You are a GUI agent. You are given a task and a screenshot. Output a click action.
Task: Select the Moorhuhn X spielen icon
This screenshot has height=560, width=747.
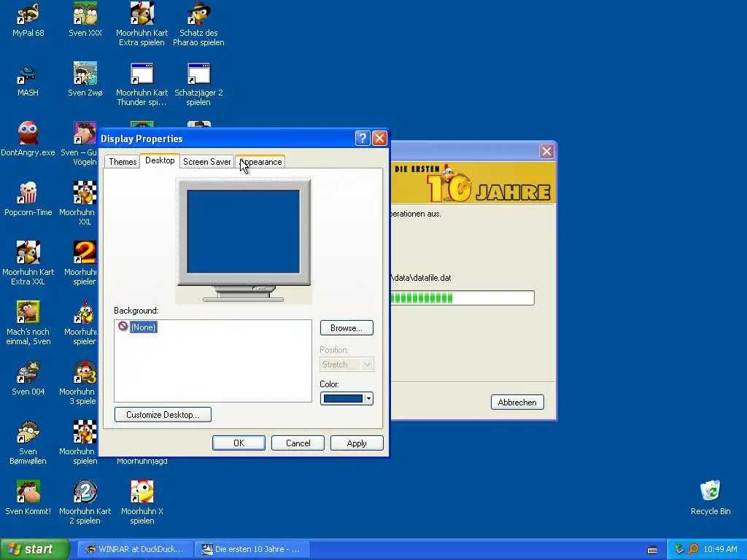tap(142, 502)
